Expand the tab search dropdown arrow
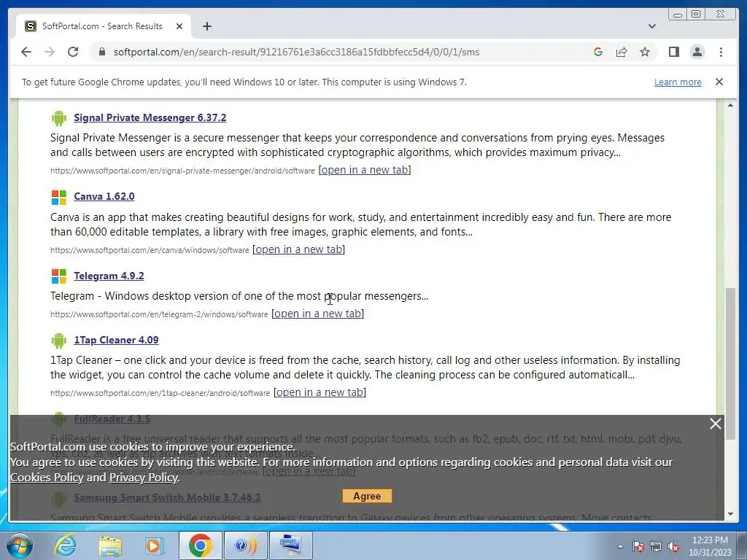This screenshot has width=747, height=560. pyautogui.click(x=651, y=26)
